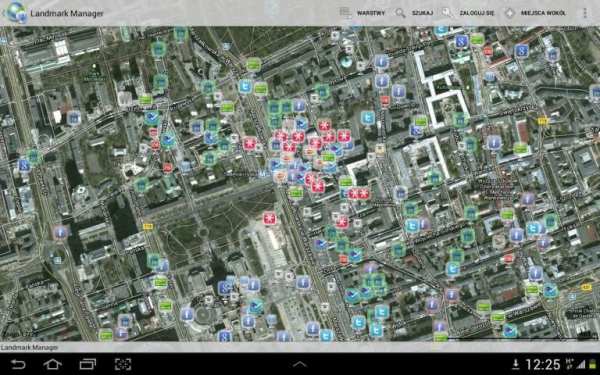Go to the Android home screen
The width and height of the screenshot is (600, 375).
pyautogui.click(x=52, y=364)
